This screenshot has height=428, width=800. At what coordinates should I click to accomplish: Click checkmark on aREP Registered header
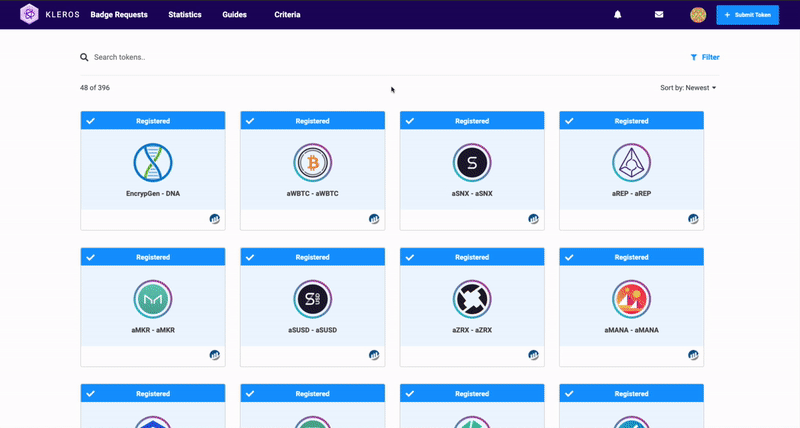pyautogui.click(x=569, y=121)
